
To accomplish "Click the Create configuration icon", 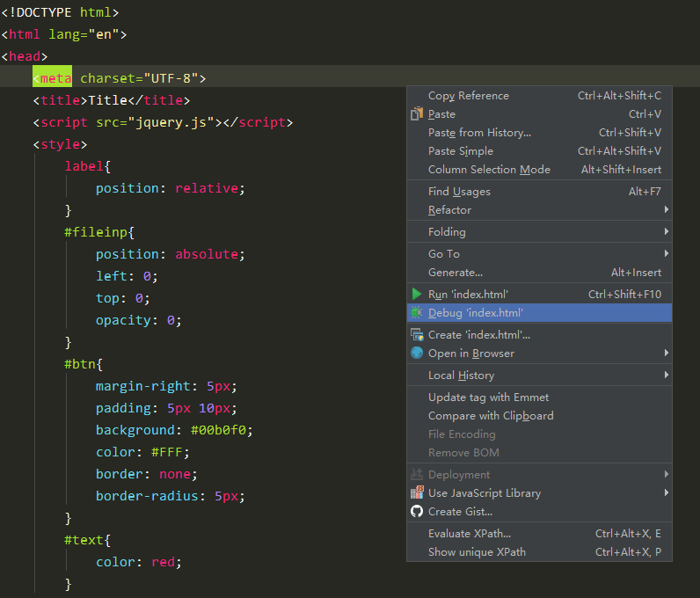I will coord(417,334).
